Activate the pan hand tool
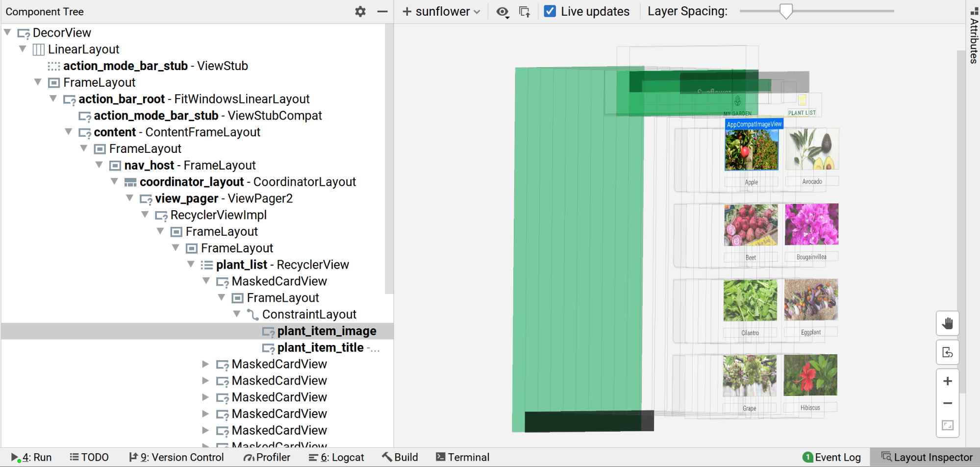The height and width of the screenshot is (467, 980). click(947, 323)
